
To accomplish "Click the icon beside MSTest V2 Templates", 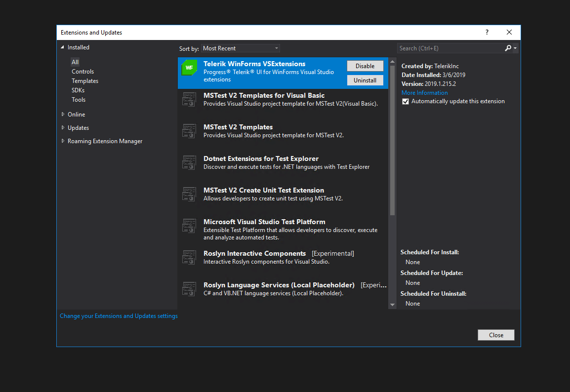I will coord(189,131).
